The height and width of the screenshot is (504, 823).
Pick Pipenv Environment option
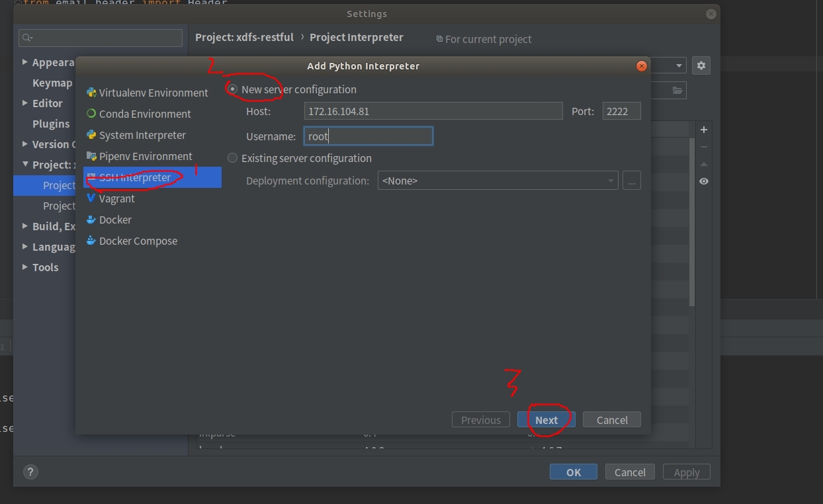coord(139,156)
